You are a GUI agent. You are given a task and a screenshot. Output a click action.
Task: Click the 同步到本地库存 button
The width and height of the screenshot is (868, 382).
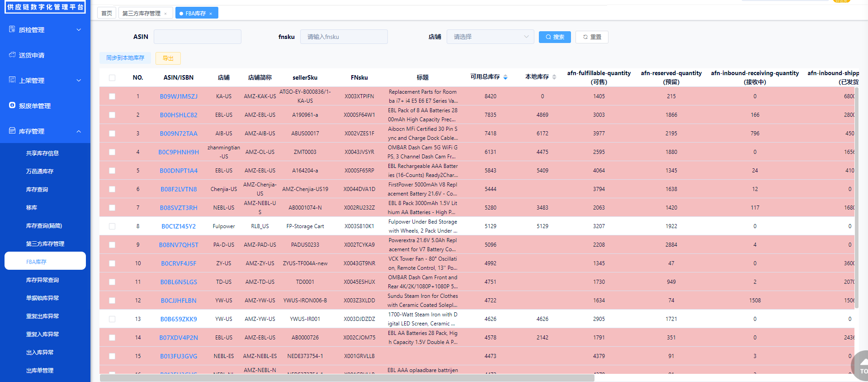(125, 58)
